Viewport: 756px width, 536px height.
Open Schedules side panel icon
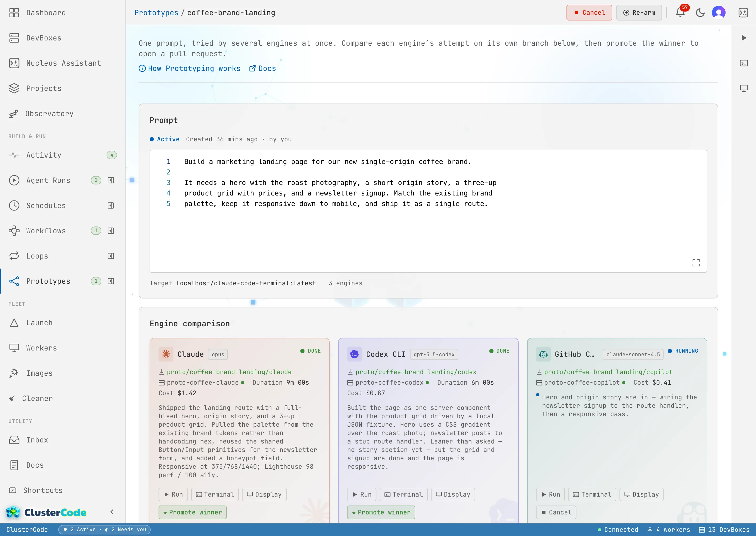[x=111, y=205]
